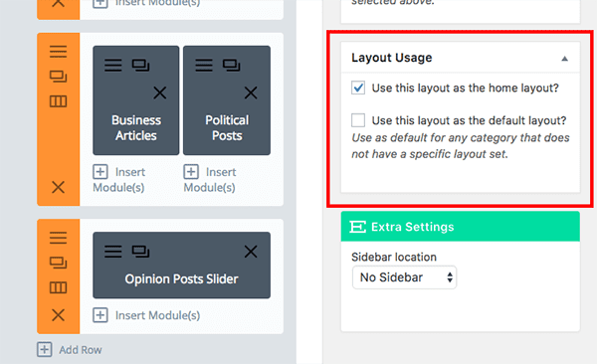597x364 pixels.
Task: Move the Political Posts module by its handle
Action: pos(204,65)
